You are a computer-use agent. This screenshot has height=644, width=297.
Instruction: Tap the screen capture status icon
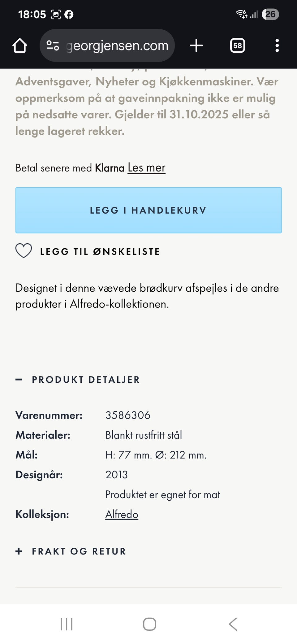(56, 14)
